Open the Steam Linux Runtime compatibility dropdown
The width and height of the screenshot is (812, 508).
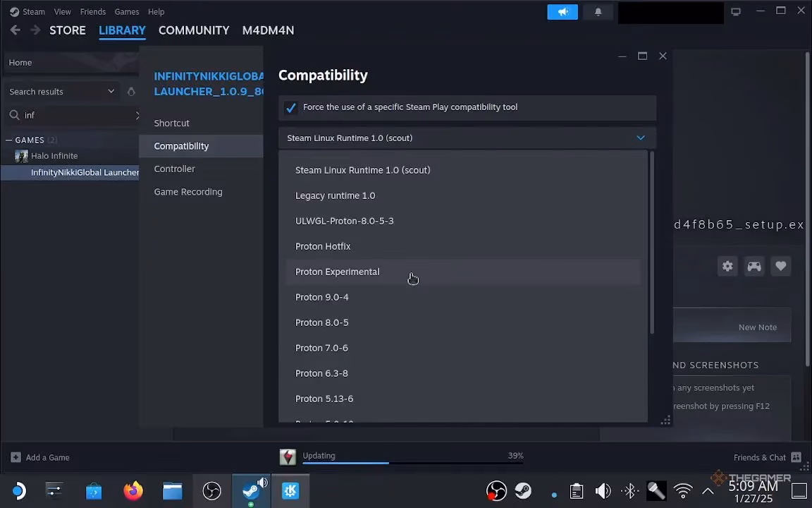(467, 138)
